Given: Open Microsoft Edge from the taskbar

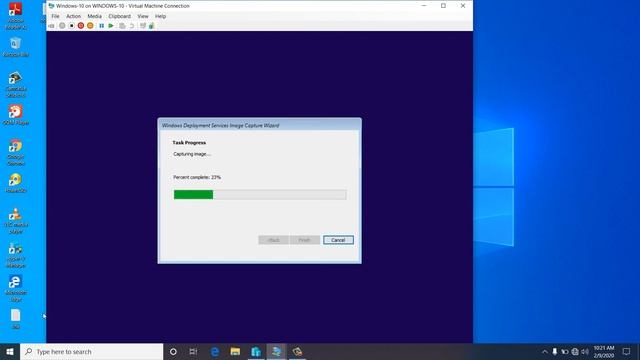Looking at the screenshot, I should click(x=215, y=351).
